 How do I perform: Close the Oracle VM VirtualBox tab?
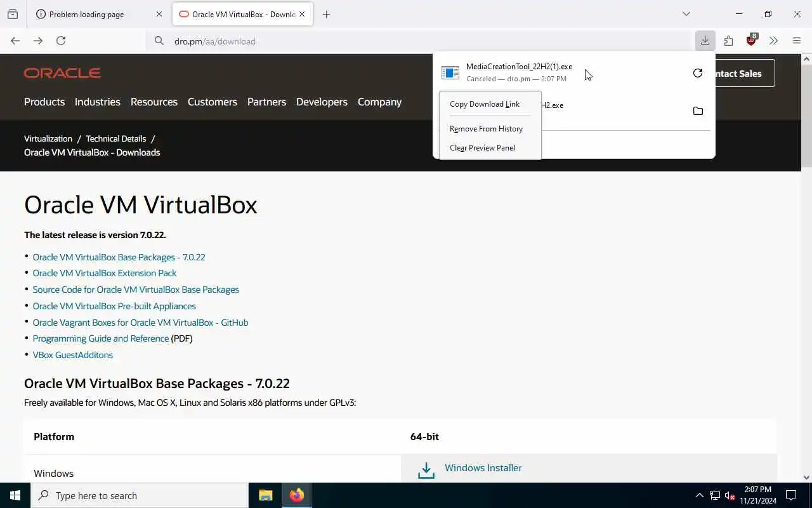(302, 14)
